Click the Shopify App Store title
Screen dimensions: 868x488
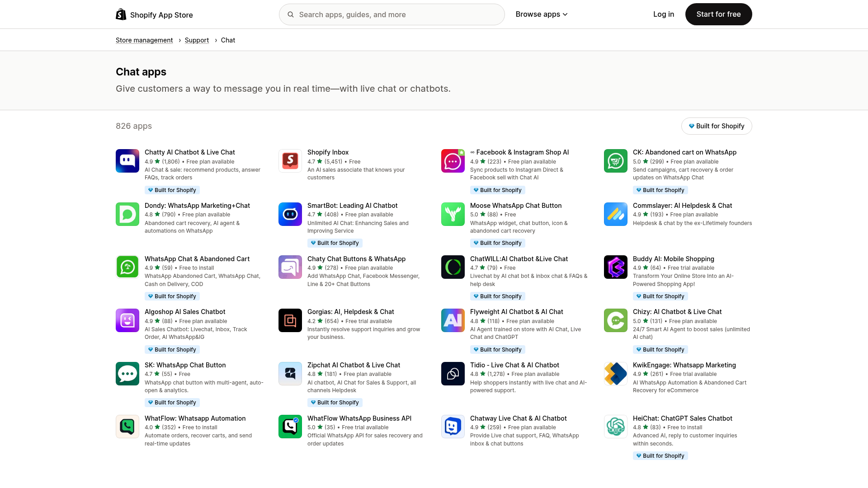pos(161,15)
